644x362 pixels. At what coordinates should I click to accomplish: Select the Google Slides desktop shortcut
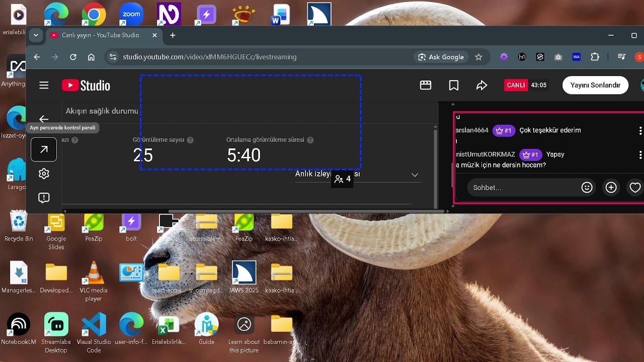click(x=56, y=231)
